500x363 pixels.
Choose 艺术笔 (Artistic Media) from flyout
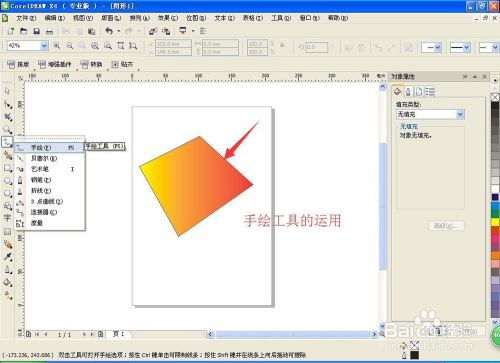49,169
